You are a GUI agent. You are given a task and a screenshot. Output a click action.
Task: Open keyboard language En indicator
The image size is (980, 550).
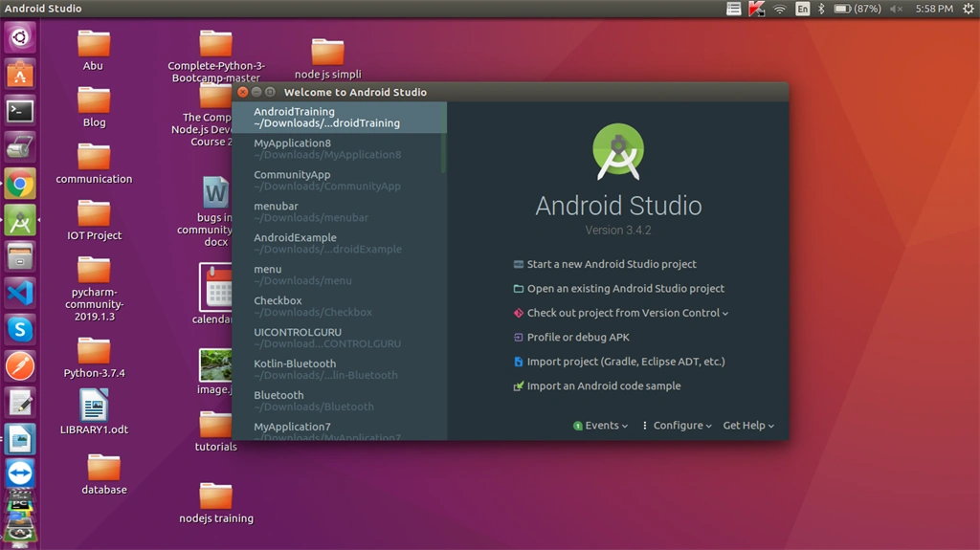[x=803, y=9]
